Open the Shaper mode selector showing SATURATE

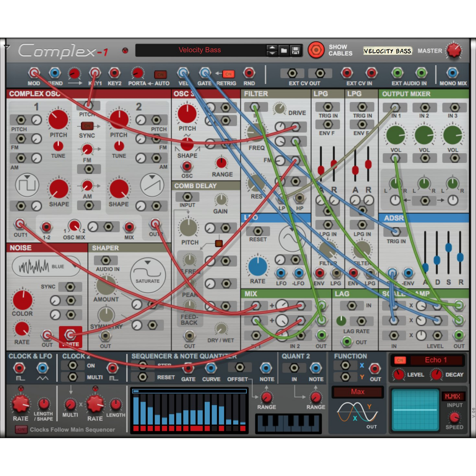[148, 275]
